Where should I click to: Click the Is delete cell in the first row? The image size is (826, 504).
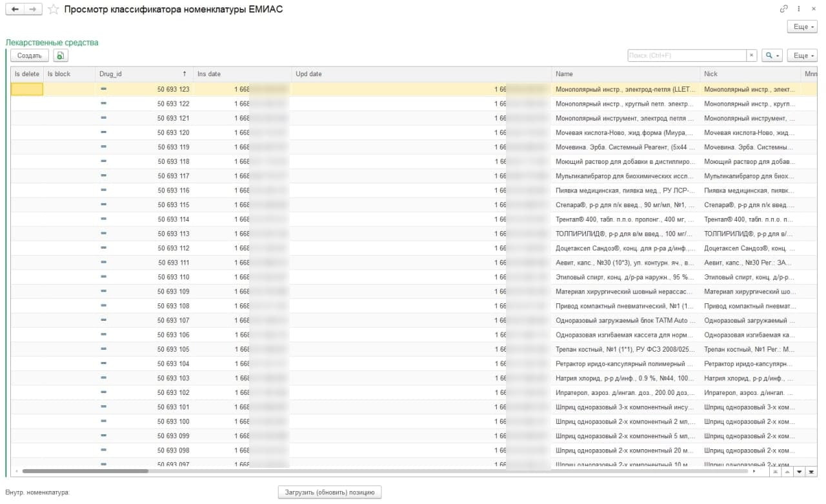click(27, 90)
